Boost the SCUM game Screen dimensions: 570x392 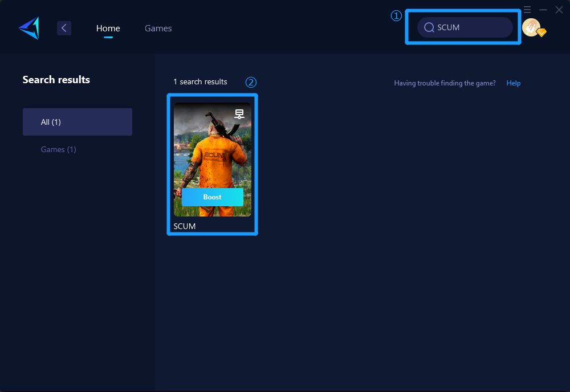212,197
